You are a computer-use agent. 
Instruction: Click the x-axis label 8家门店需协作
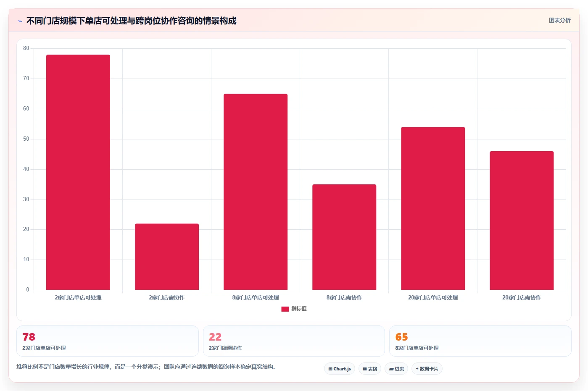344,297
